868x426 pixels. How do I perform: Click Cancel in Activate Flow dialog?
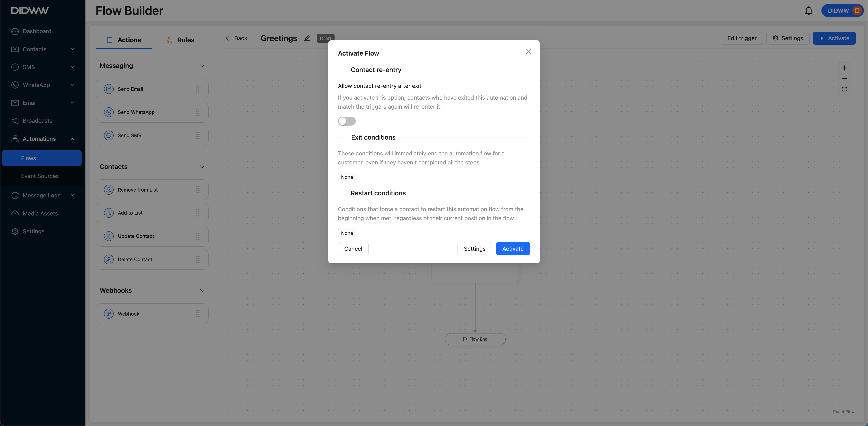353,249
